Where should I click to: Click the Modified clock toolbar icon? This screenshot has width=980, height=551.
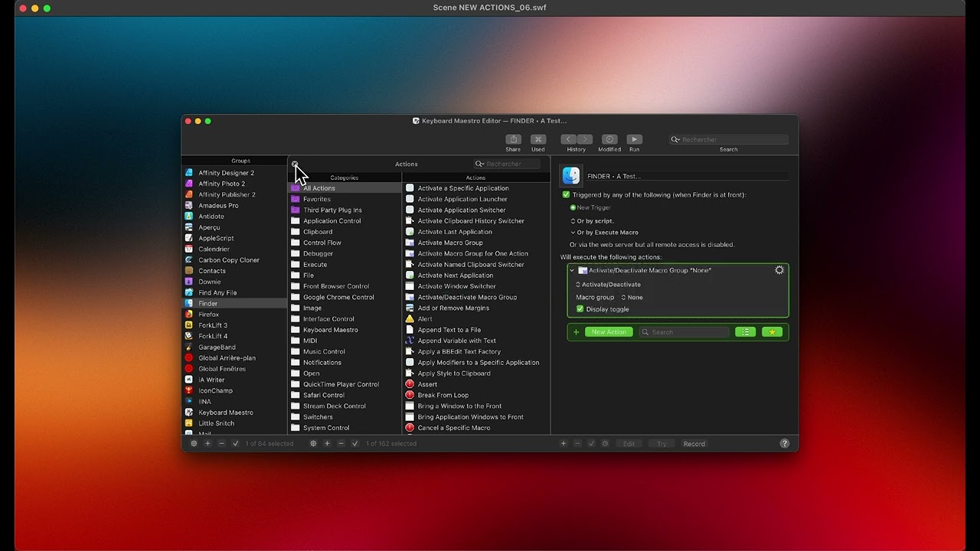[609, 139]
